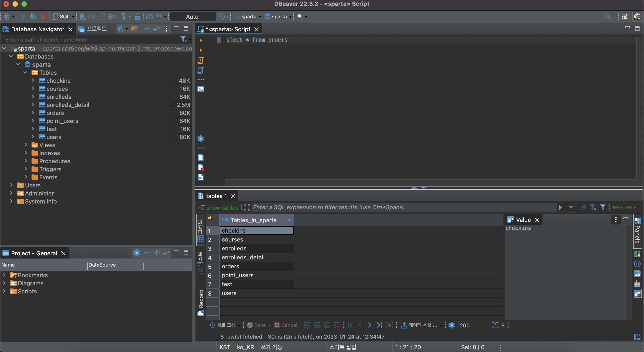Select the courses cell in results grid

click(256, 239)
